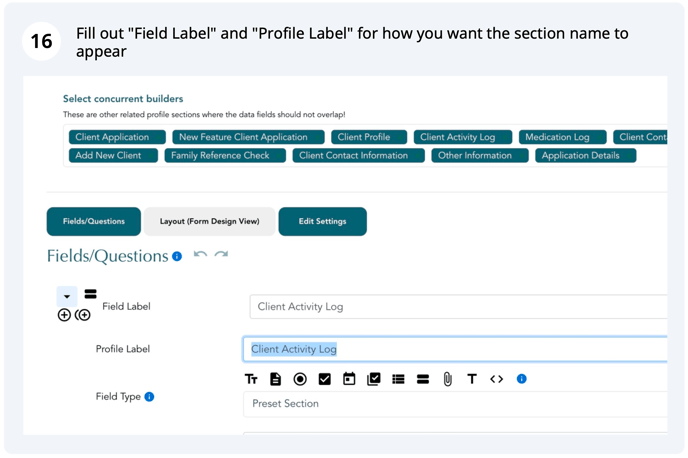Open the Edit Settings tab

pos(322,222)
